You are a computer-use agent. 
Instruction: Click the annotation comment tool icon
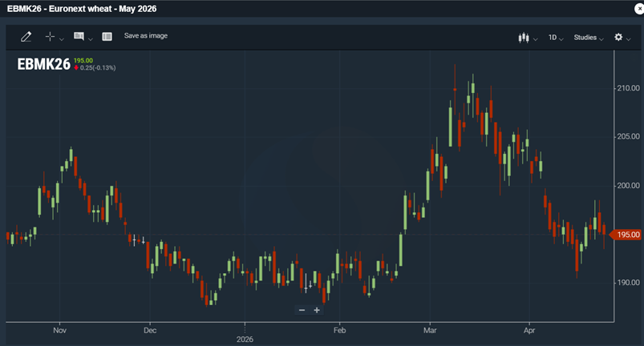pyautogui.click(x=79, y=37)
